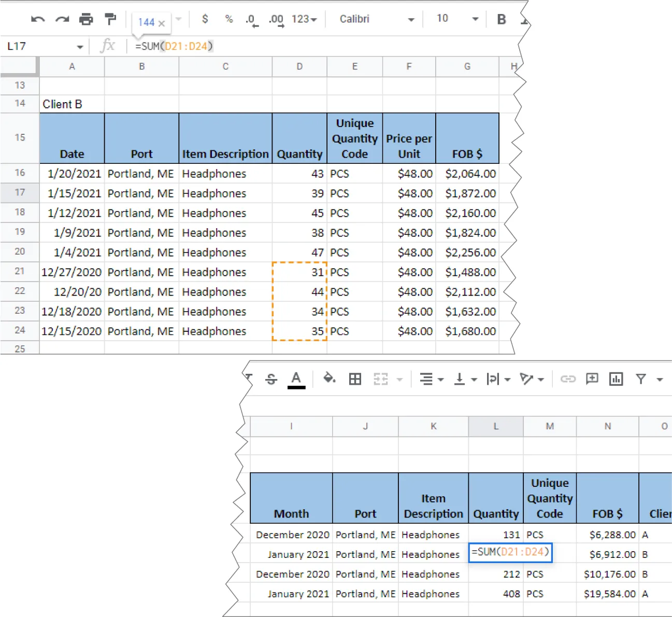Toggle strikethrough formatting
The image size is (672, 617).
[271, 379]
